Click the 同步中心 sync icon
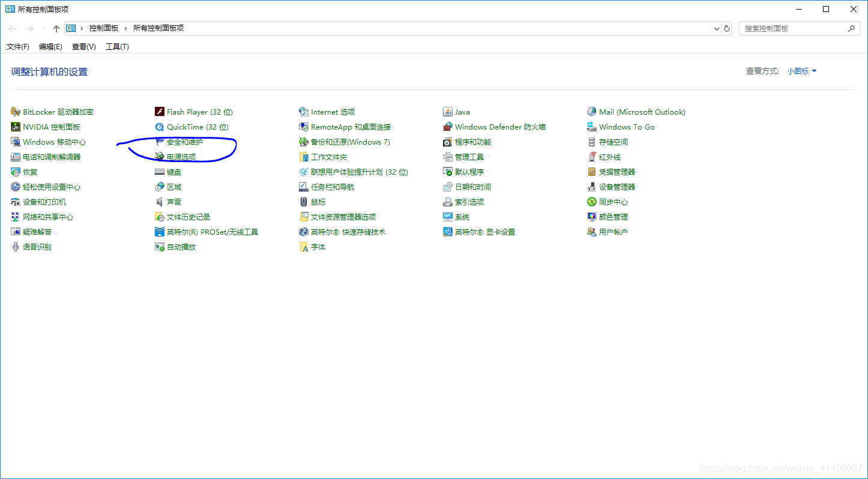Image resolution: width=868 pixels, height=479 pixels. coord(592,202)
